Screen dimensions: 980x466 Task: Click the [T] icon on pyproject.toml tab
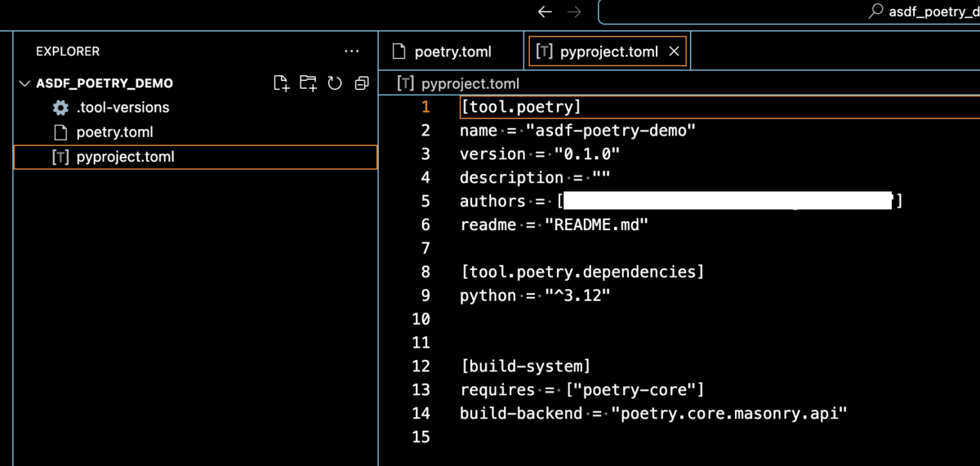coord(544,51)
